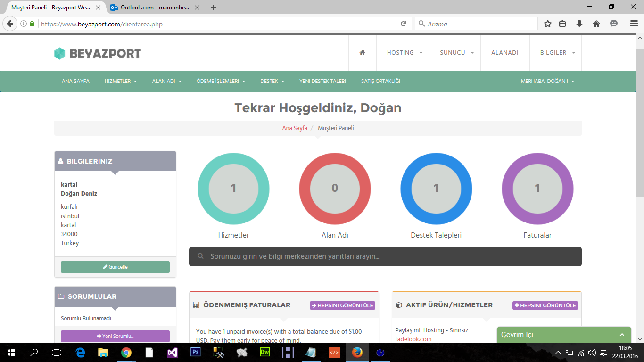This screenshot has width=644, height=362.
Task: Click the site information icon
Action: coord(24,24)
